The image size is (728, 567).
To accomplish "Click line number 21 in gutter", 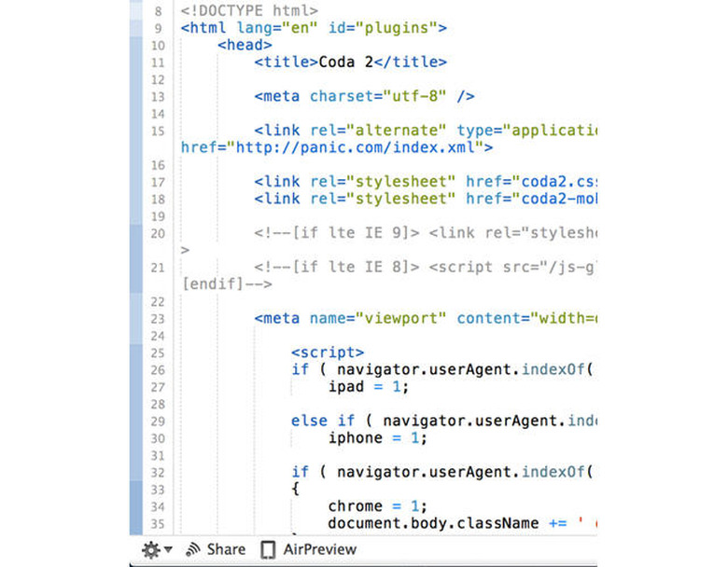I will tap(158, 268).
